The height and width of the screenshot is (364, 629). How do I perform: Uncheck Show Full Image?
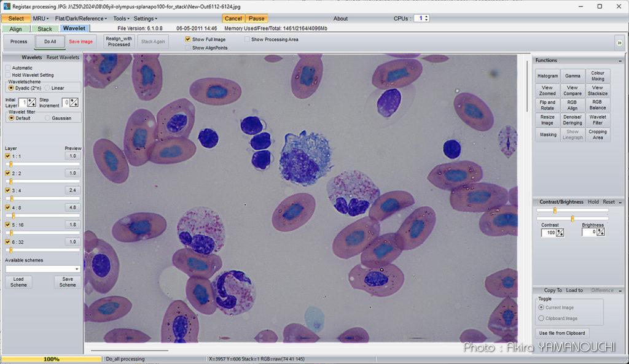[188, 39]
